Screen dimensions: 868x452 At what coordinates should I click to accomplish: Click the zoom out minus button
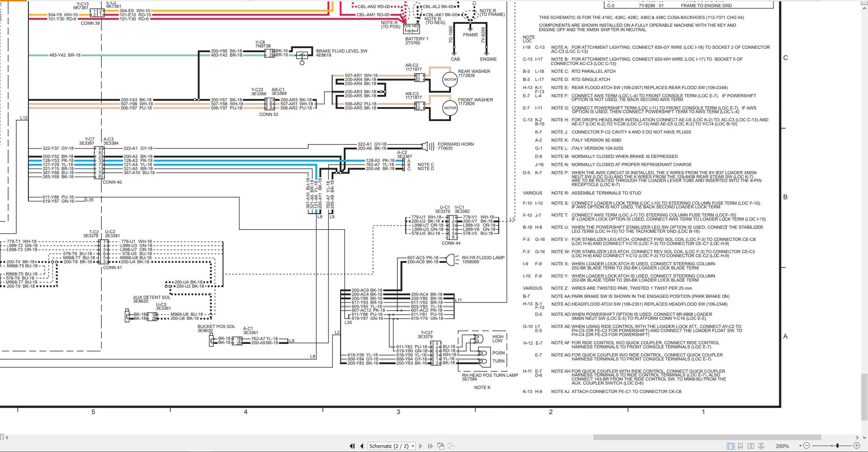click(807, 446)
